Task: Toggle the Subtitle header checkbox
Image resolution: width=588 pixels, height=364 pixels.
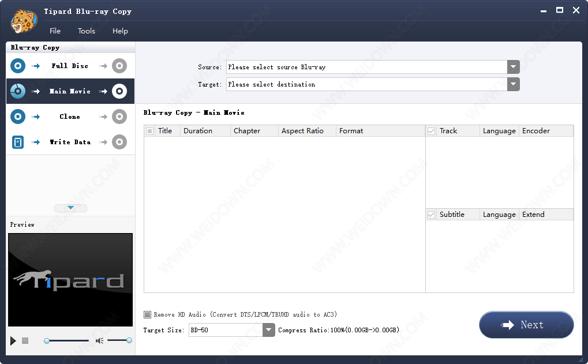Action: (431, 215)
